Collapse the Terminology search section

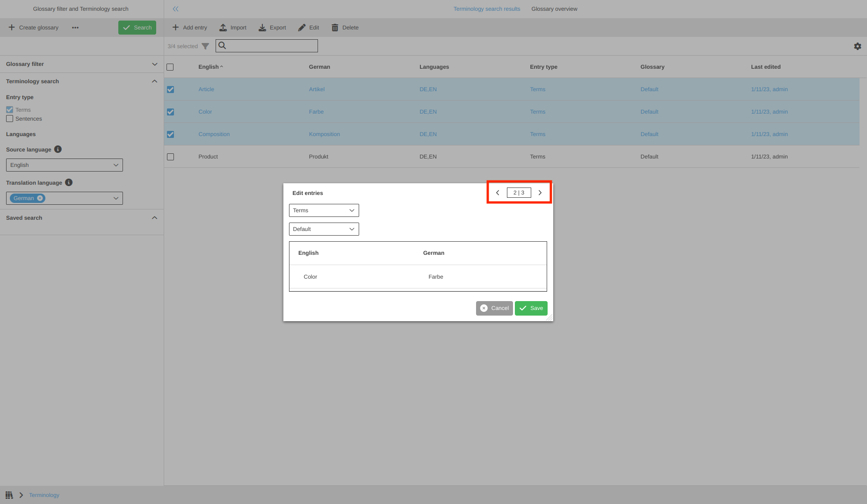(x=155, y=81)
